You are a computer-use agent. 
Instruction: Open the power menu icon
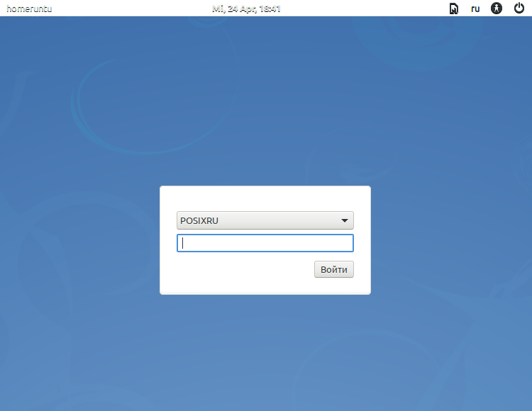[519, 8]
